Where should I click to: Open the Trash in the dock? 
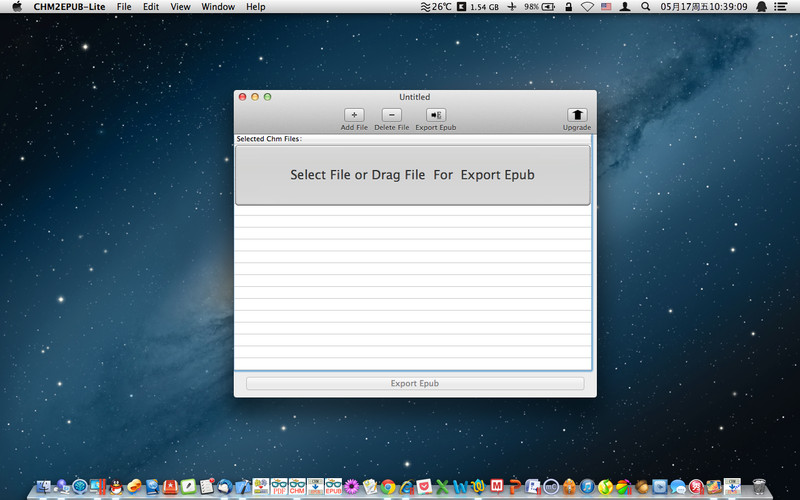[759, 487]
